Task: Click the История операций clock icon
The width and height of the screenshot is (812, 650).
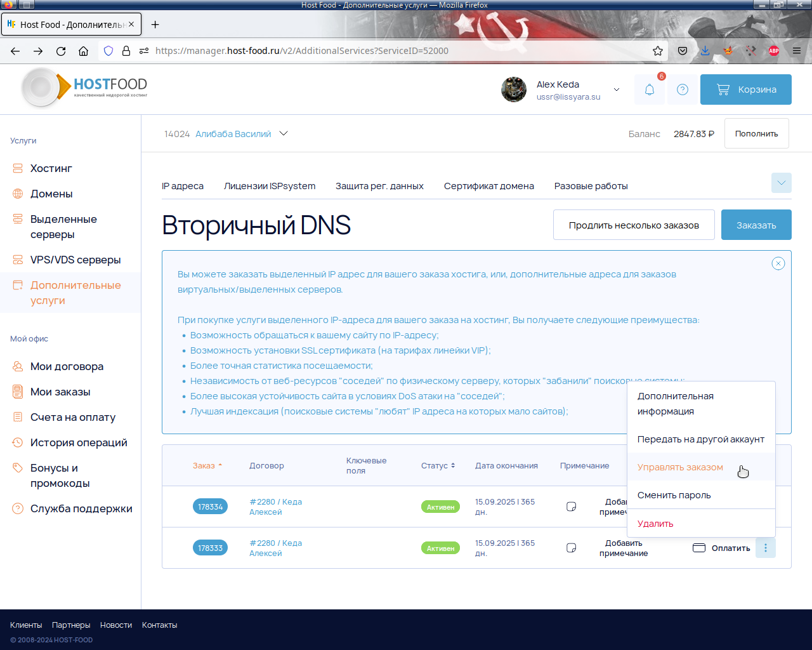Action: (18, 442)
